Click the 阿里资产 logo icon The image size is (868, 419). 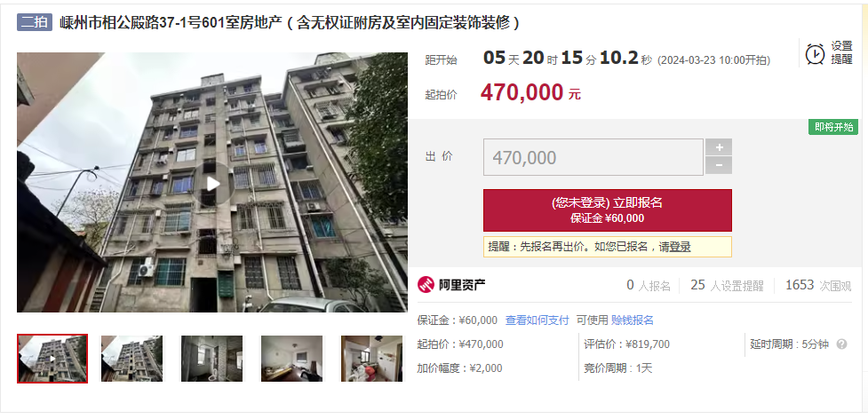426,285
